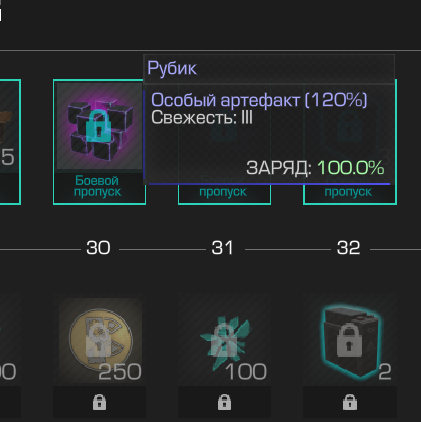Select the teal crystal shards 100 reward
421x422 pixels.
point(224,340)
